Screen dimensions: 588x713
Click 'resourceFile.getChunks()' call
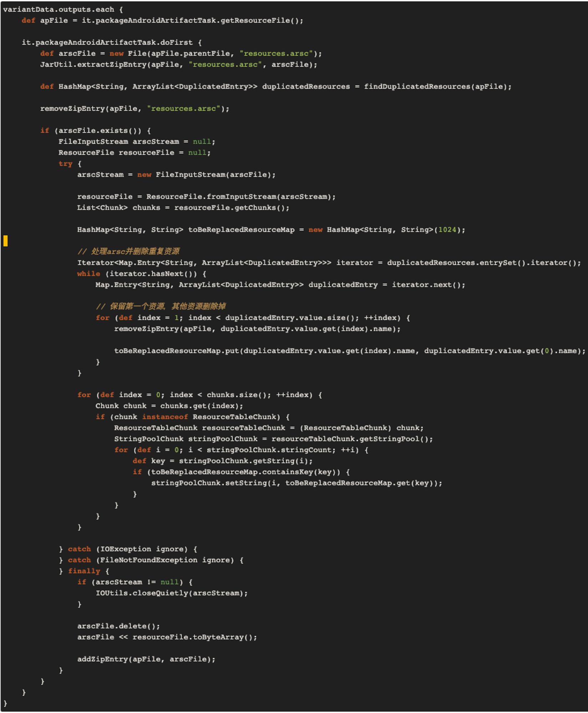(230, 207)
